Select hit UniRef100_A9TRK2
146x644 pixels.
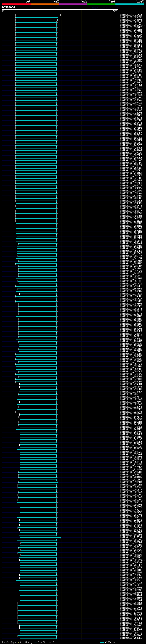(x=131, y=301)
